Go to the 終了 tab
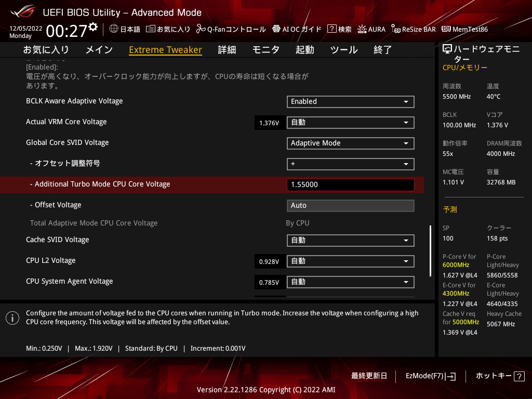The image size is (532, 399). (383, 50)
